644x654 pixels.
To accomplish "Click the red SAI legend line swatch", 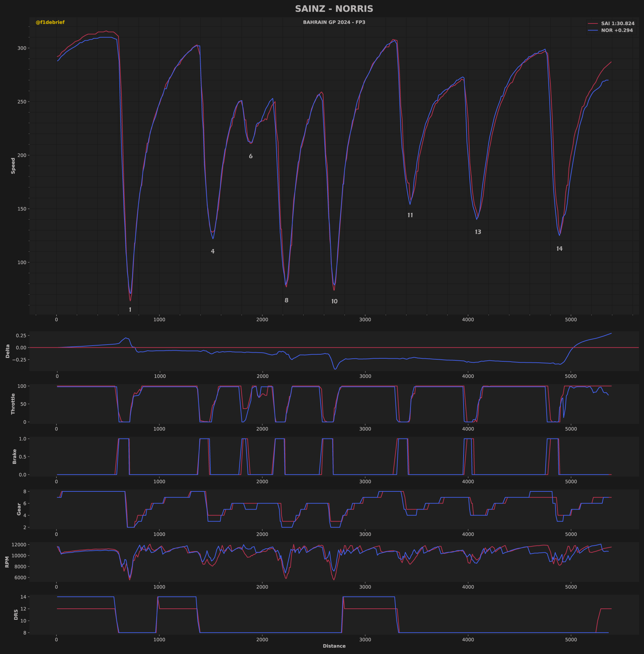I will 593,24.
